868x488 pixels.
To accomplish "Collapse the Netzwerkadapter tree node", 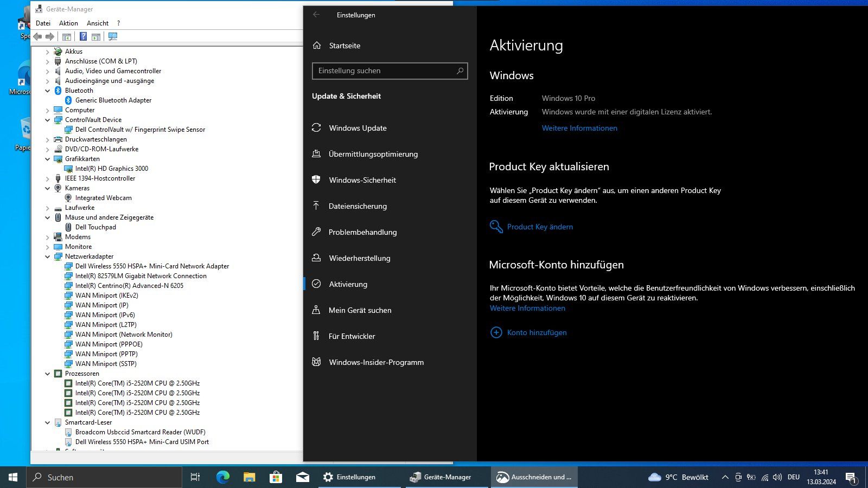I will coord(47,256).
